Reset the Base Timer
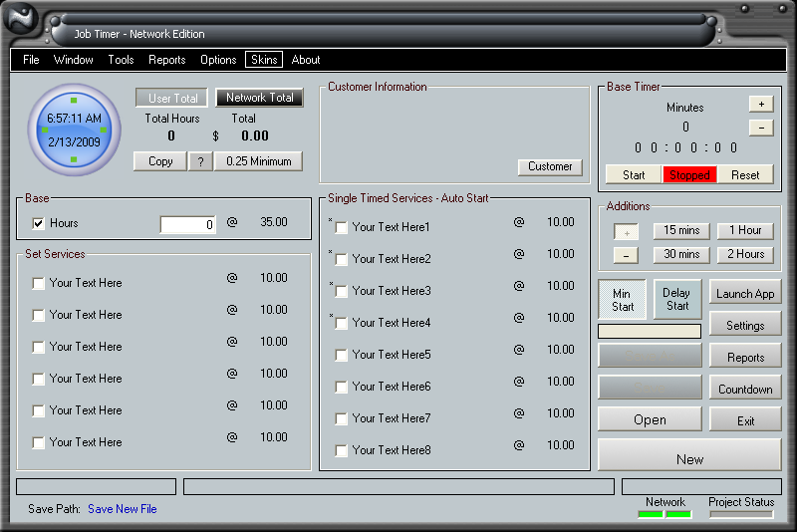The height and width of the screenshot is (532, 797). click(x=745, y=174)
